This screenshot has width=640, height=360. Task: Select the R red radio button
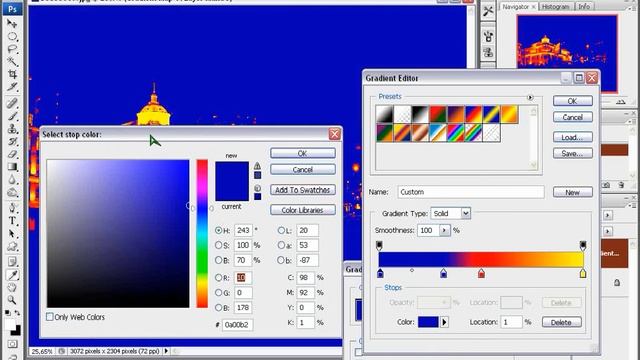tap(218, 278)
